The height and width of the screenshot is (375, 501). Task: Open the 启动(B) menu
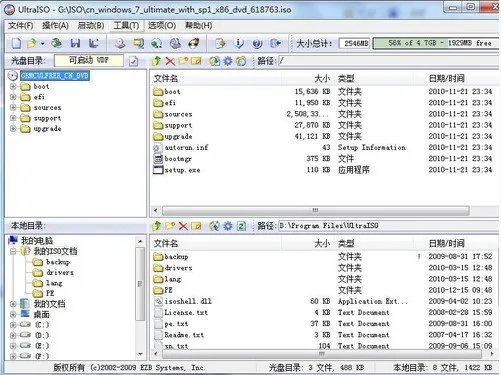point(91,26)
